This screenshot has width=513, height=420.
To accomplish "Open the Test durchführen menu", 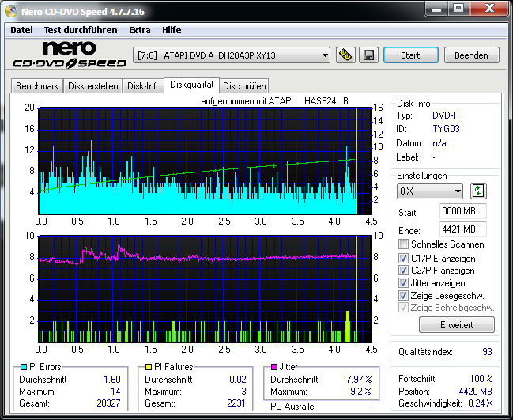I will point(81,30).
